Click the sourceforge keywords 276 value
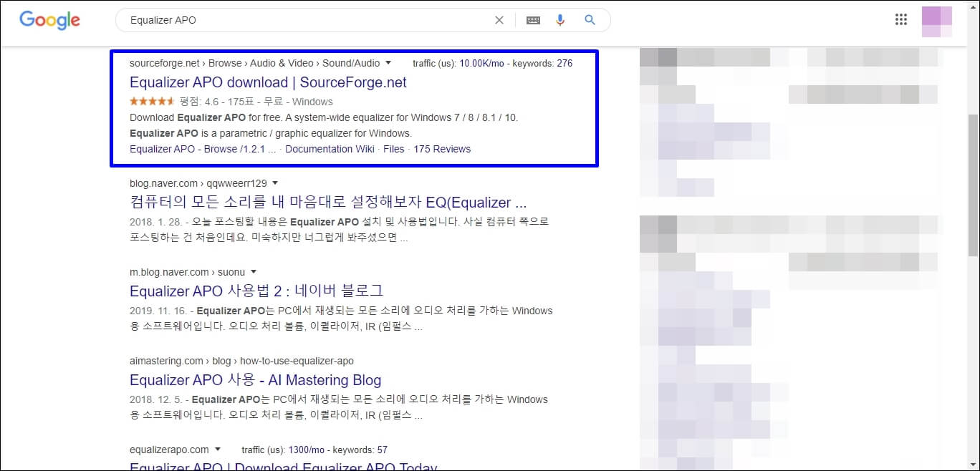 565,63
